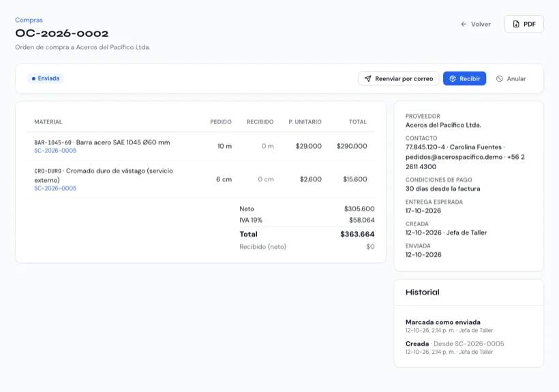Click the sent date under ENVIADA

[423, 255]
